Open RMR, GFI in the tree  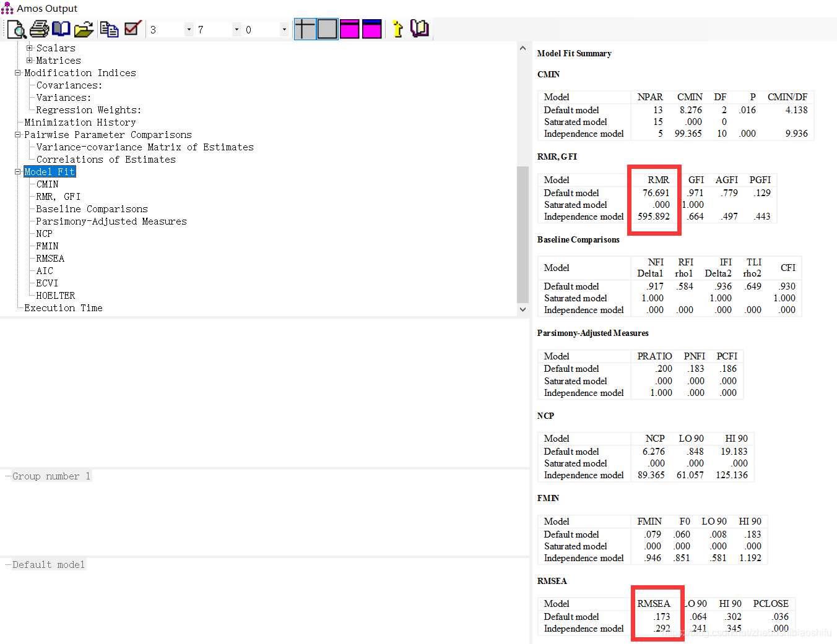[x=58, y=197]
